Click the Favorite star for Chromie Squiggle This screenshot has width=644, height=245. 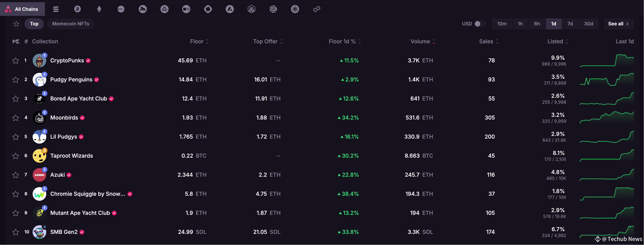tap(15, 194)
